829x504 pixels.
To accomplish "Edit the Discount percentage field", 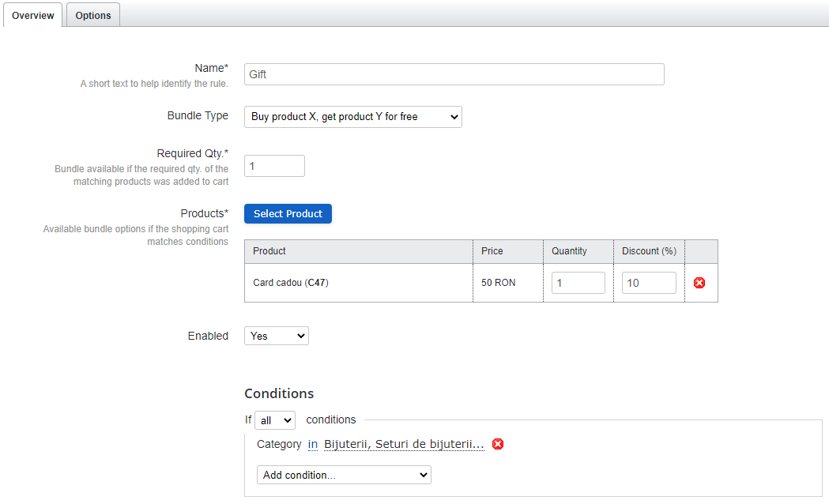I will 649,282.
